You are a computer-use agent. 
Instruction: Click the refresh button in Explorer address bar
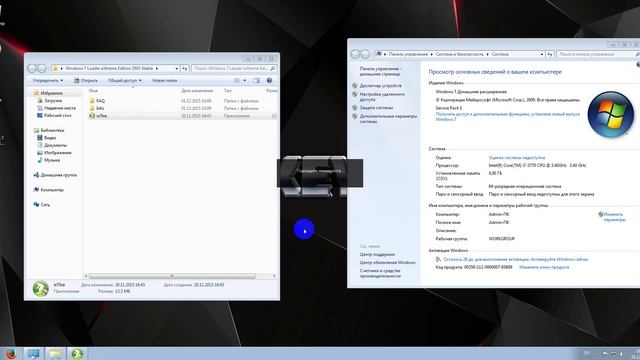(185, 69)
